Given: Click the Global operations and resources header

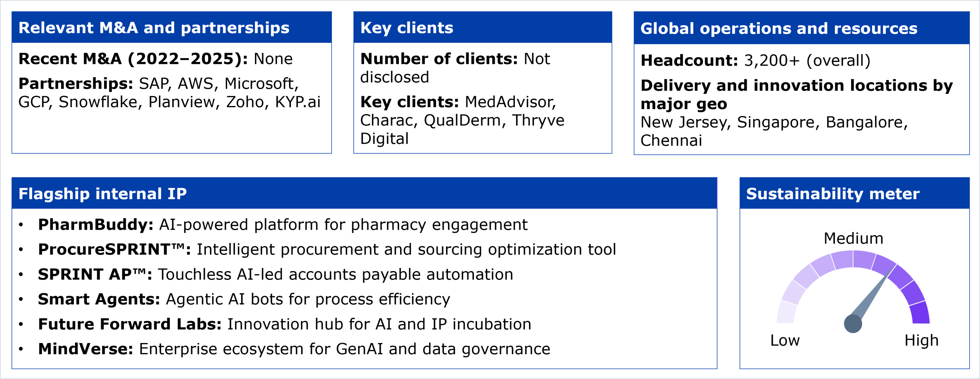Looking at the screenshot, I should coord(779,29).
